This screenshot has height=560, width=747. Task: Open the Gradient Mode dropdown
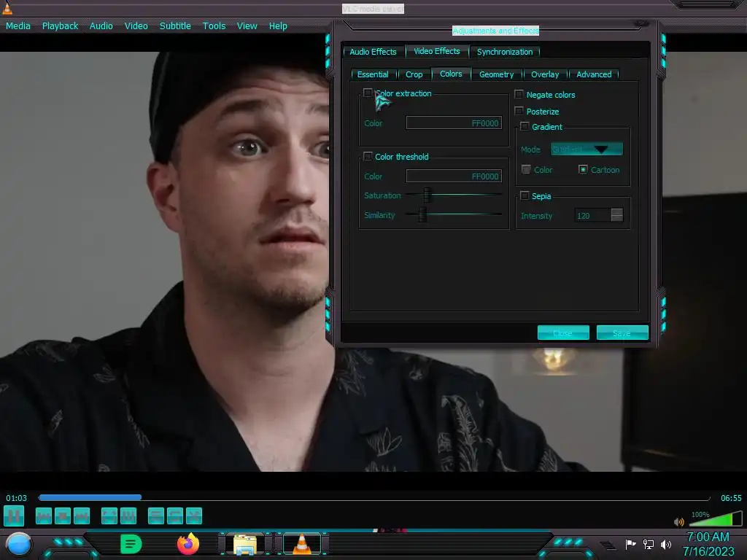click(x=587, y=149)
